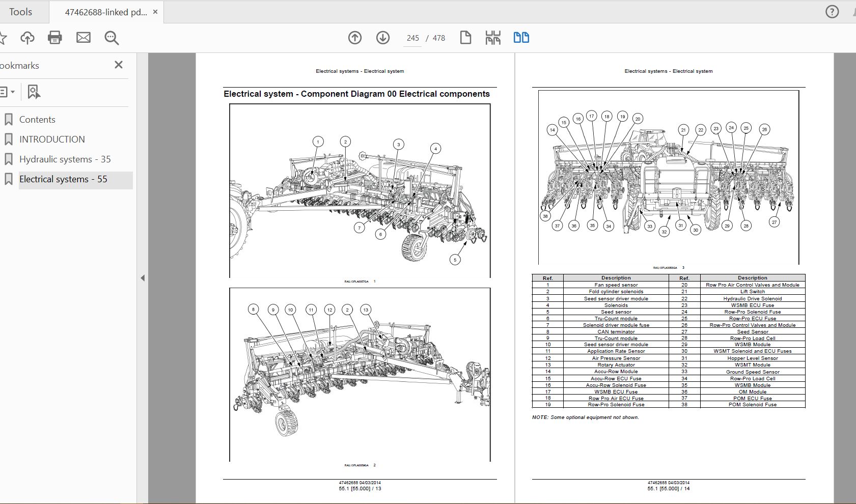856x504 pixels.
Task: Collapse the navigation pane arrow
Action: [x=143, y=278]
